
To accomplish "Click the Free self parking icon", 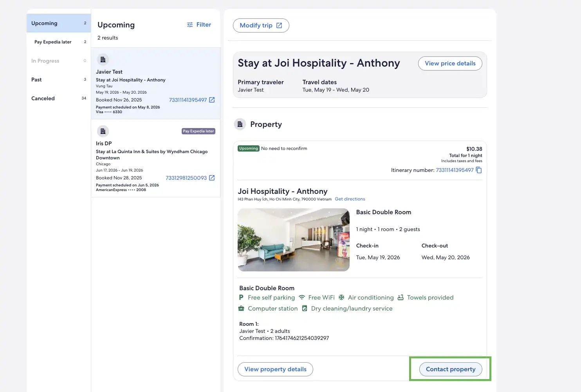I will point(241,298).
